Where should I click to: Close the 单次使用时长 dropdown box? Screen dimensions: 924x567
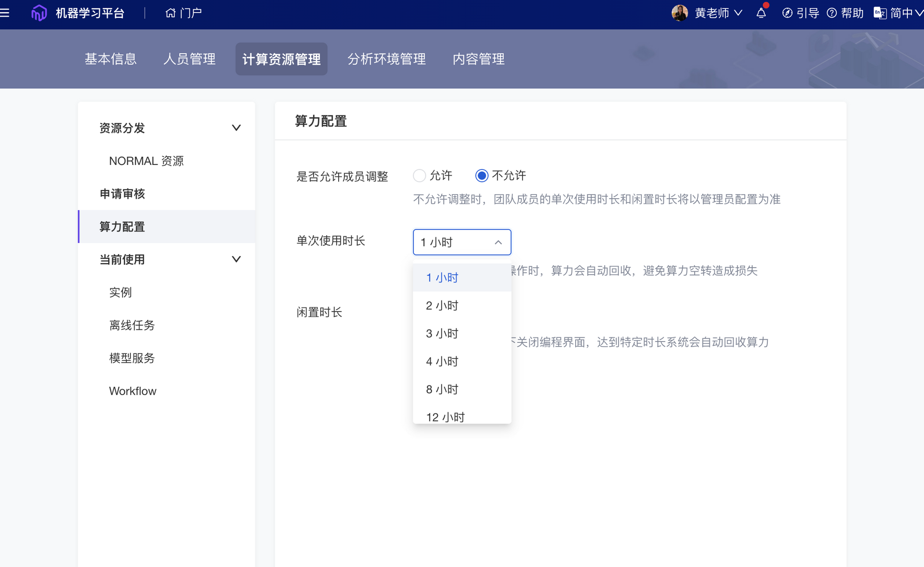(462, 242)
